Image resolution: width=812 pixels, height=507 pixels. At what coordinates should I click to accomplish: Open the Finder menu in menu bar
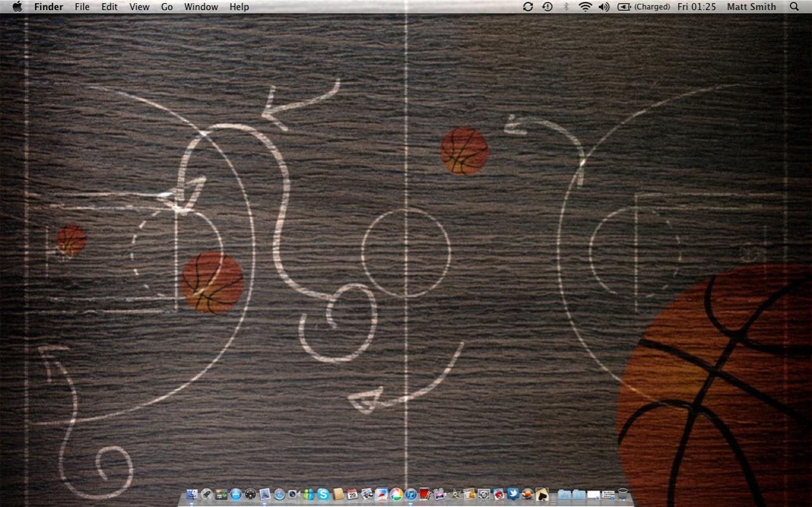pos(48,6)
